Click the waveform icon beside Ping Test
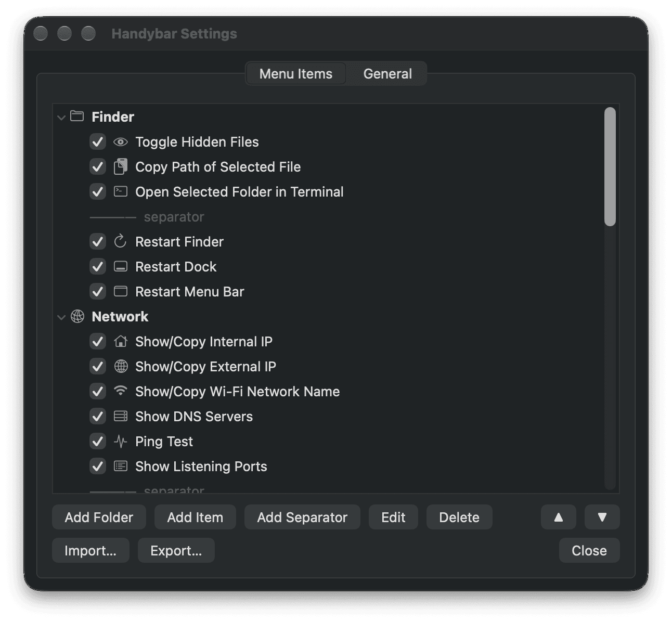Image resolution: width=672 pixels, height=622 pixels. pos(121,441)
